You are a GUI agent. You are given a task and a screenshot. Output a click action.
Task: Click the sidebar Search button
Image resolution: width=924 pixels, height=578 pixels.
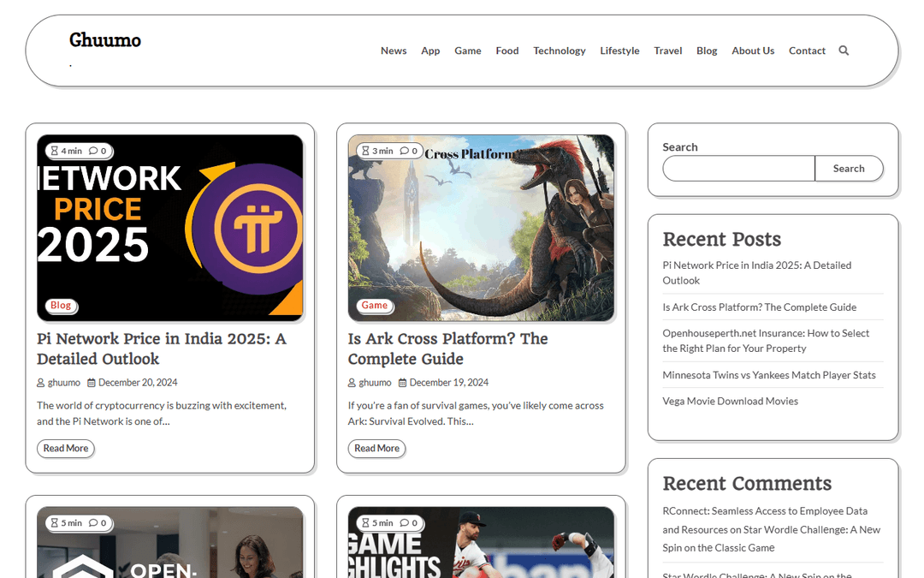849,169
